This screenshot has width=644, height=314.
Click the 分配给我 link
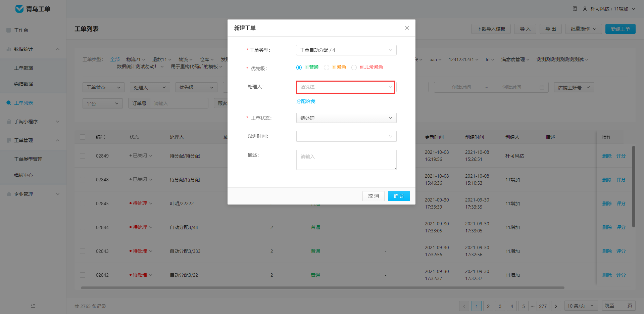pyautogui.click(x=306, y=101)
